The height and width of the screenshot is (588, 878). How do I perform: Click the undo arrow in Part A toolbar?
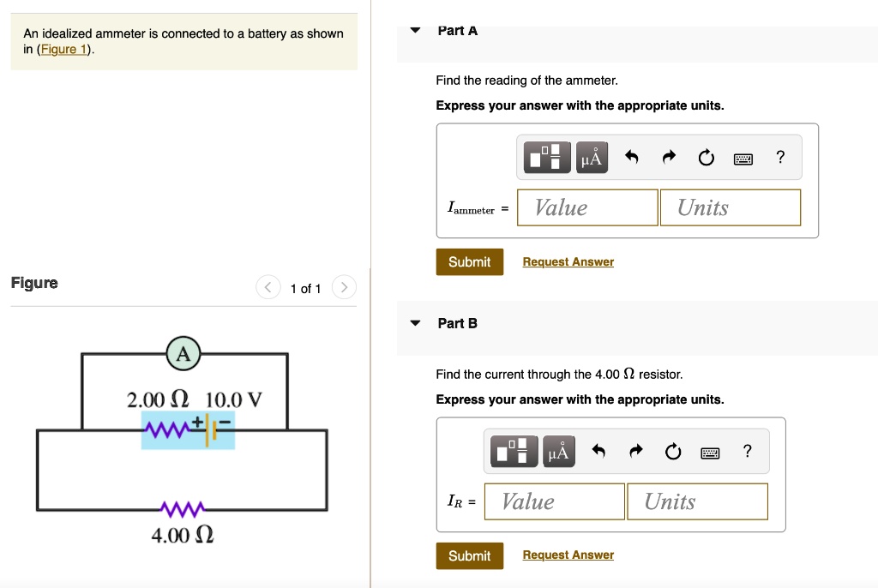[632, 157]
